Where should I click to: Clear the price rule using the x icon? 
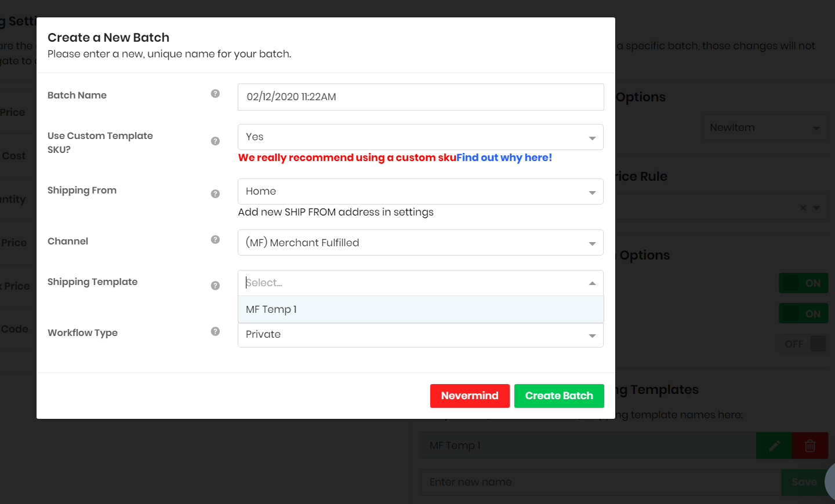(x=803, y=207)
